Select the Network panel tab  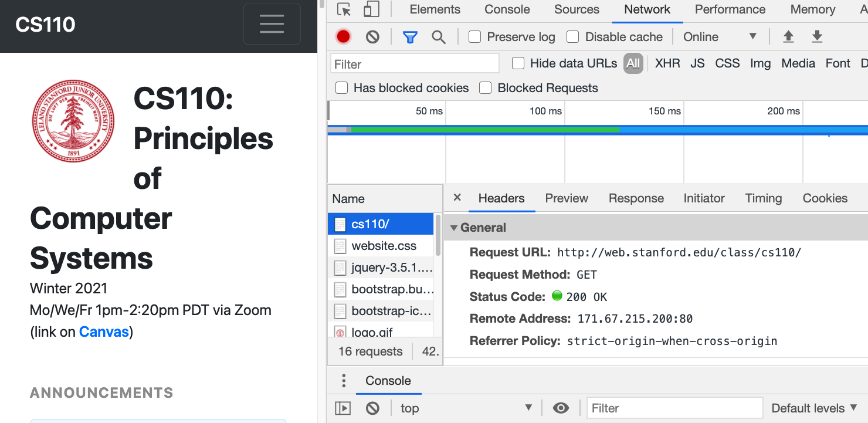[x=647, y=9]
